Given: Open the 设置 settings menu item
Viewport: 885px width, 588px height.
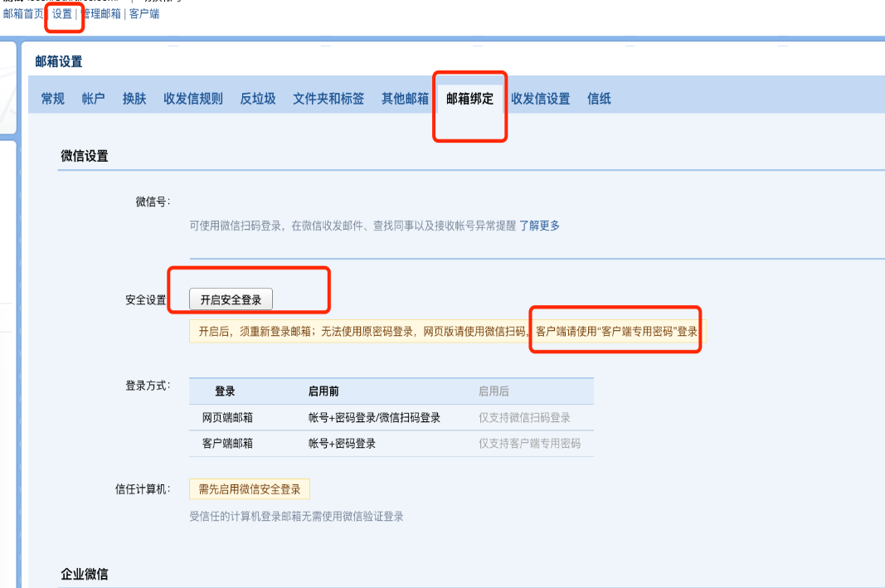Looking at the screenshot, I should tap(62, 18).
